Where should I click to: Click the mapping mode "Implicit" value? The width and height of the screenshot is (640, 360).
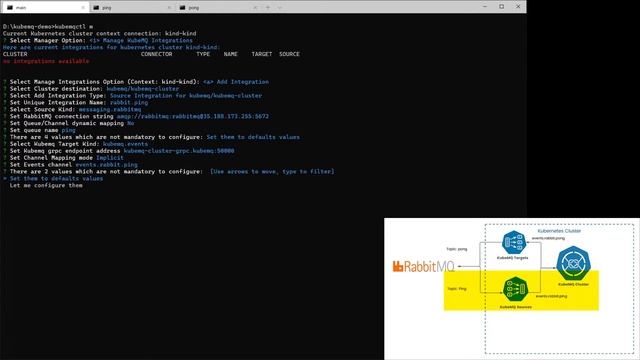[110, 158]
